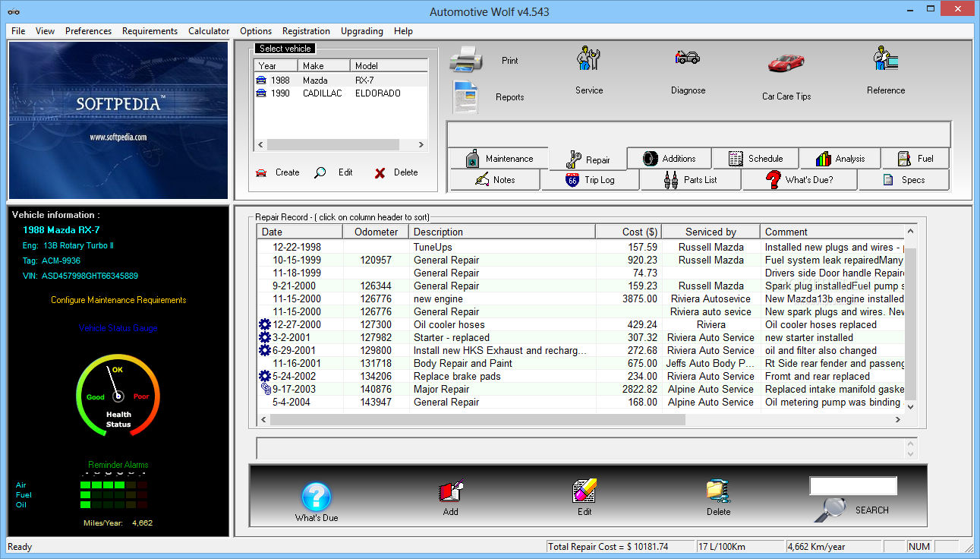
Task: Open Car Care Tips red car icon
Action: (786, 62)
